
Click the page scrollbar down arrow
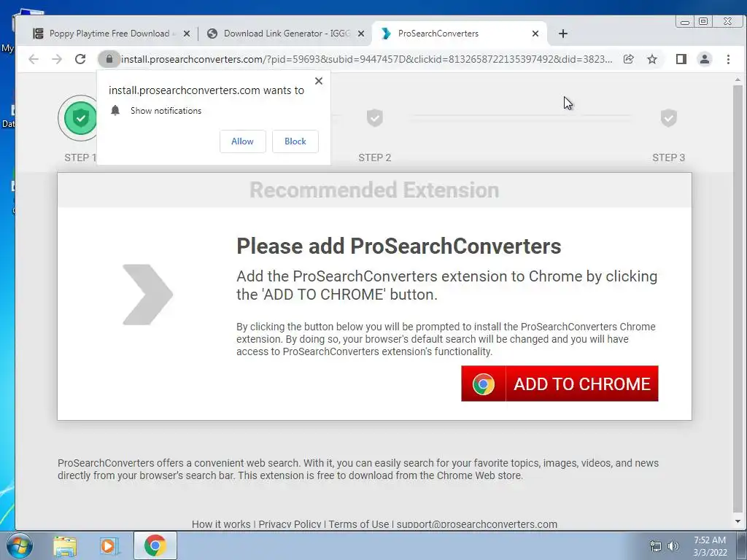738,521
